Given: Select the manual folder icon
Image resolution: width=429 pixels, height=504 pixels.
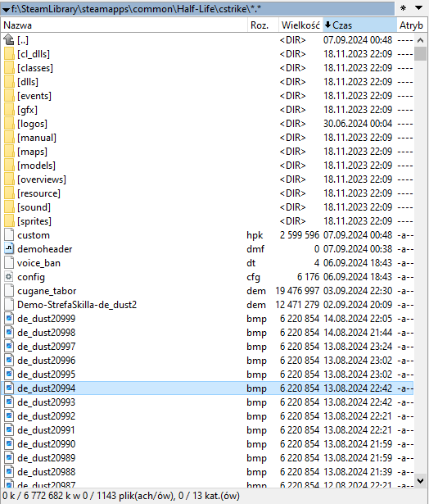Looking at the screenshot, I should pyautogui.click(x=9, y=138).
